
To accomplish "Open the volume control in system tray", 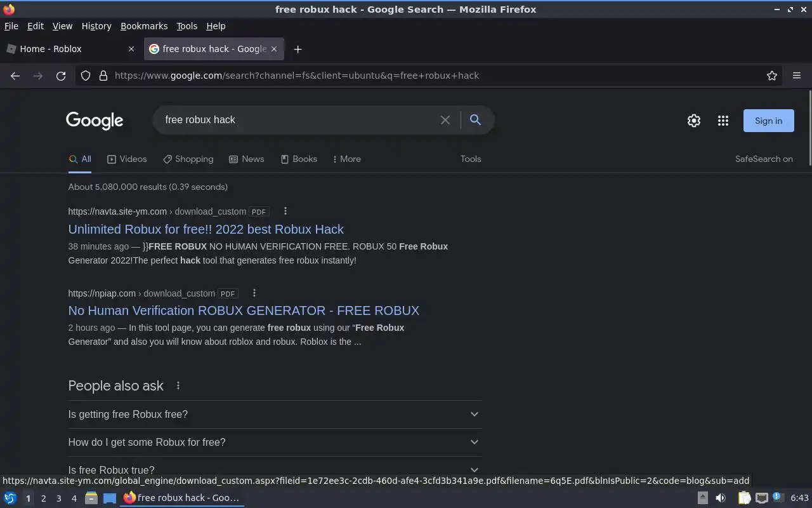I will click(x=721, y=498).
